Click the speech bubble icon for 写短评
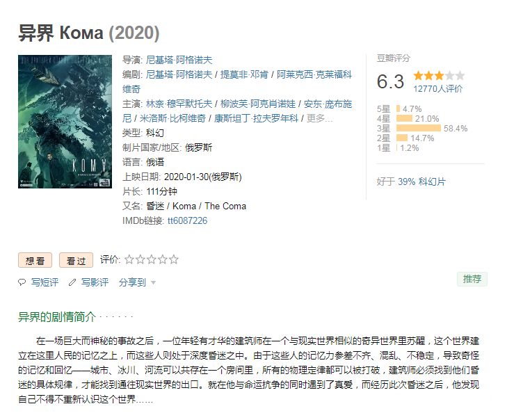Image resolution: width=507 pixels, height=420 pixels. pos(22,282)
